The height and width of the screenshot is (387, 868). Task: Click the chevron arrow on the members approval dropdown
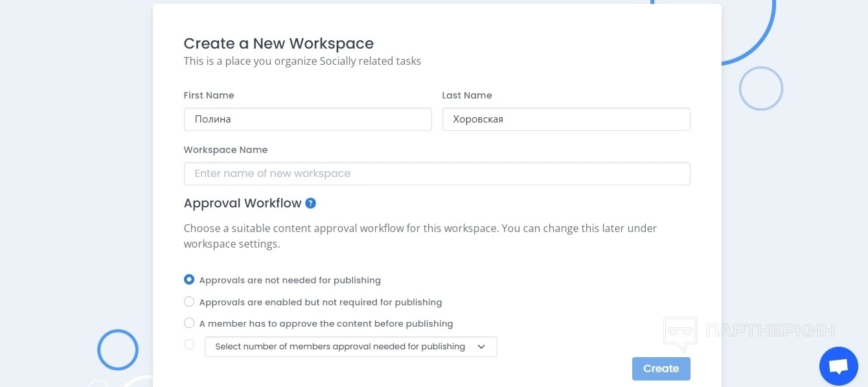[x=481, y=347]
